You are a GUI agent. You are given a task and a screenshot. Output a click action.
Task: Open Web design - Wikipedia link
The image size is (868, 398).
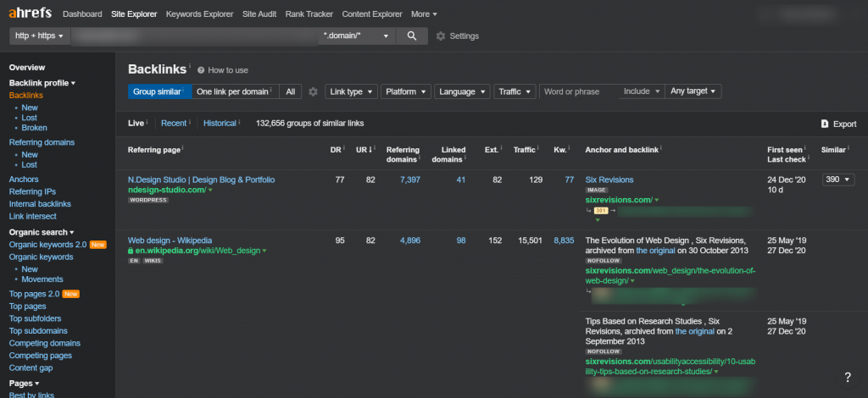coord(170,240)
